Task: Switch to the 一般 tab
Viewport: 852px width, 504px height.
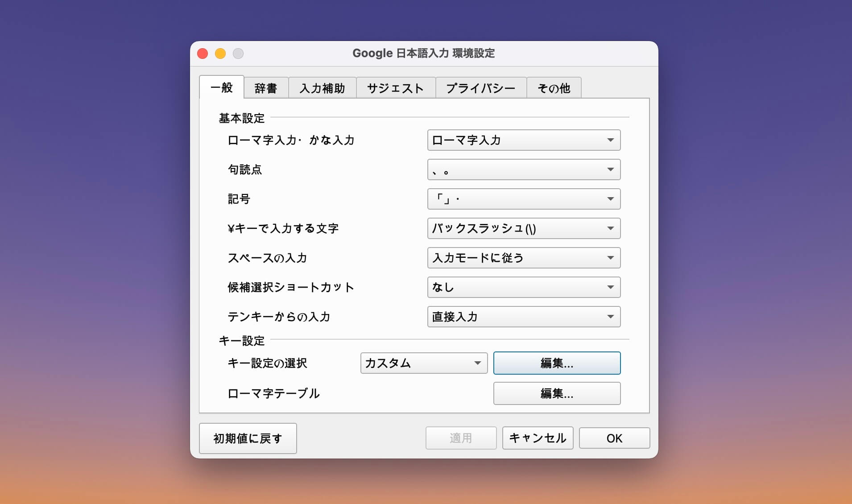Action: click(x=221, y=87)
